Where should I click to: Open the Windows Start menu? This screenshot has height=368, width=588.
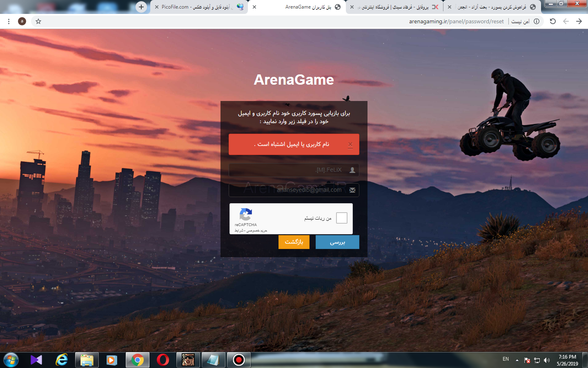coord(11,360)
